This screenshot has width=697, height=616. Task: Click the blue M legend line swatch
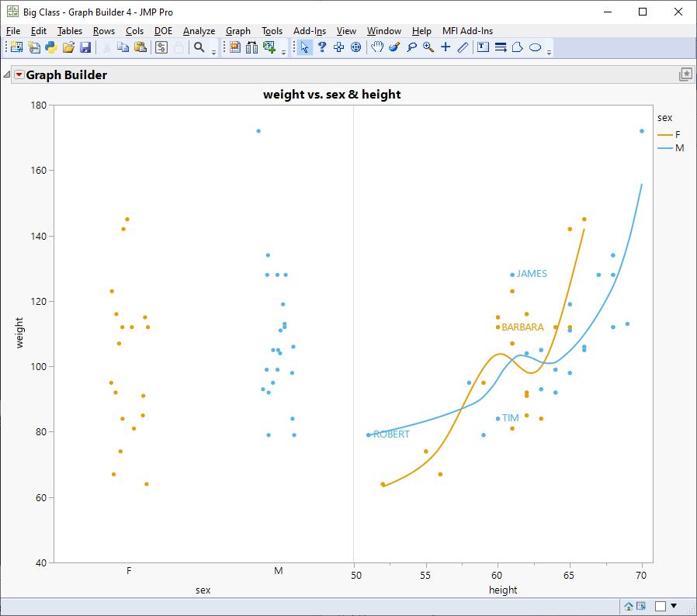[665, 148]
